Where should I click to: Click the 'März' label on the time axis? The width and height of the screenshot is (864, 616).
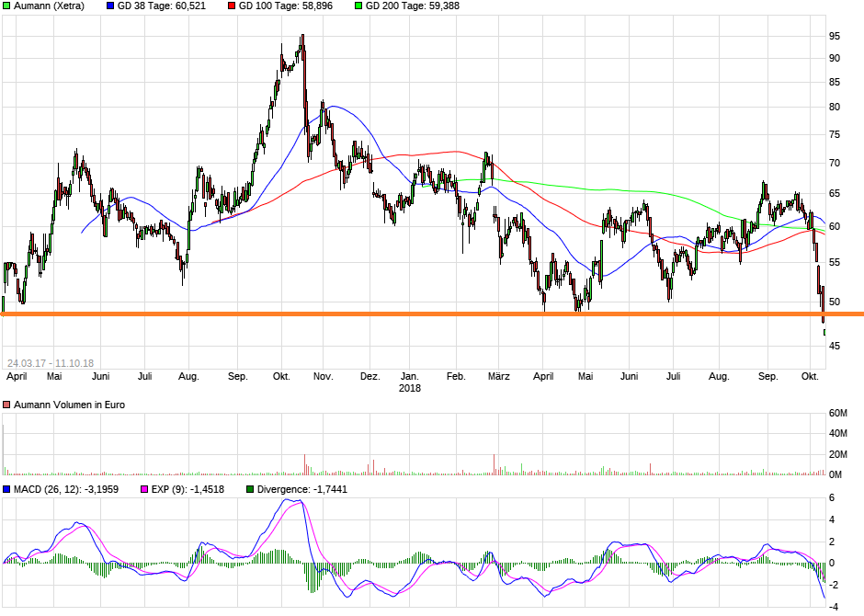pyautogui.click(x=498, y=376)
